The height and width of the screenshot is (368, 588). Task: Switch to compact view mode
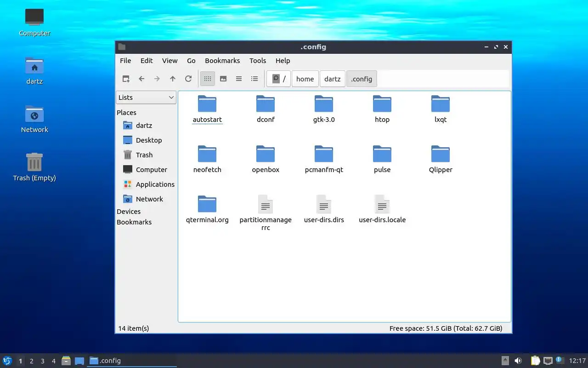pos(239,79)
